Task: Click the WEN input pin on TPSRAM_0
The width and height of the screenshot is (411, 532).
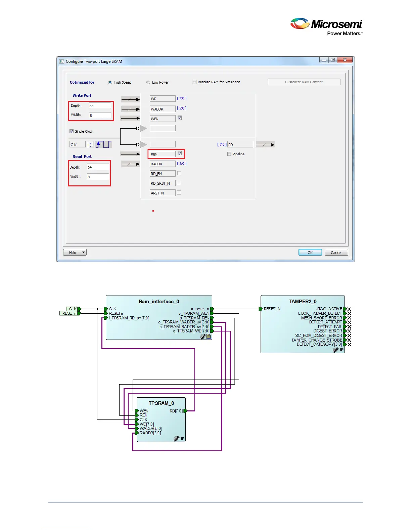Action: coord(137,411)
